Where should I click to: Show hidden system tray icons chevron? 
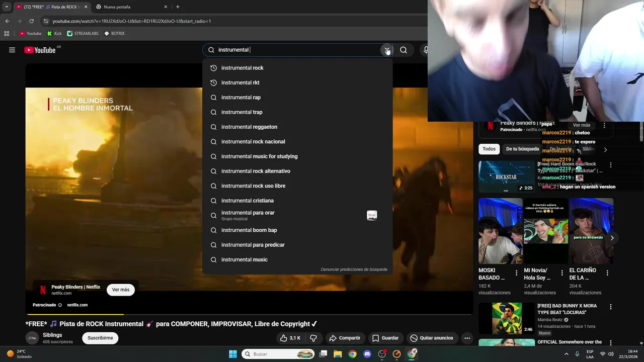point(566,354)
